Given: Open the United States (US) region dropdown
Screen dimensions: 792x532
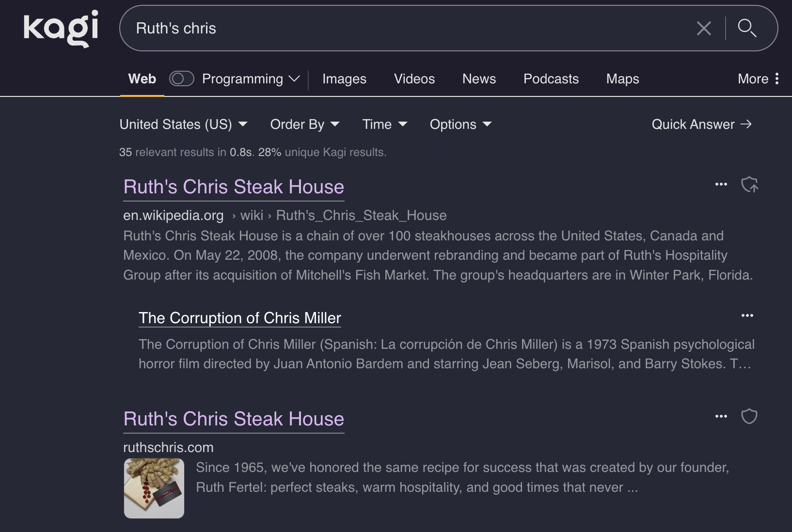Looking at the screenshot, I should coord(183,125).
